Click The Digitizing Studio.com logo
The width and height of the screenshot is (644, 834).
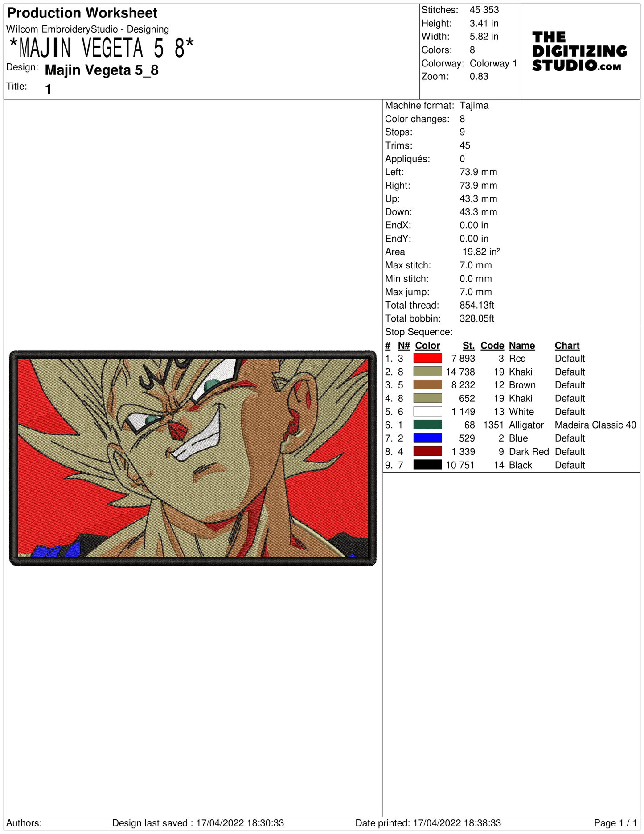coord(579,51)
